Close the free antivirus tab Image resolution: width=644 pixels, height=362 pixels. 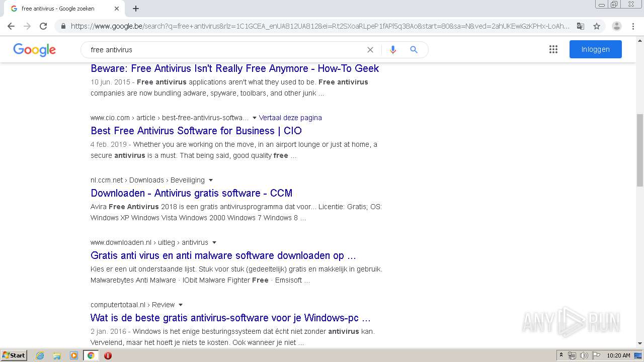click(x=117, y=9)
